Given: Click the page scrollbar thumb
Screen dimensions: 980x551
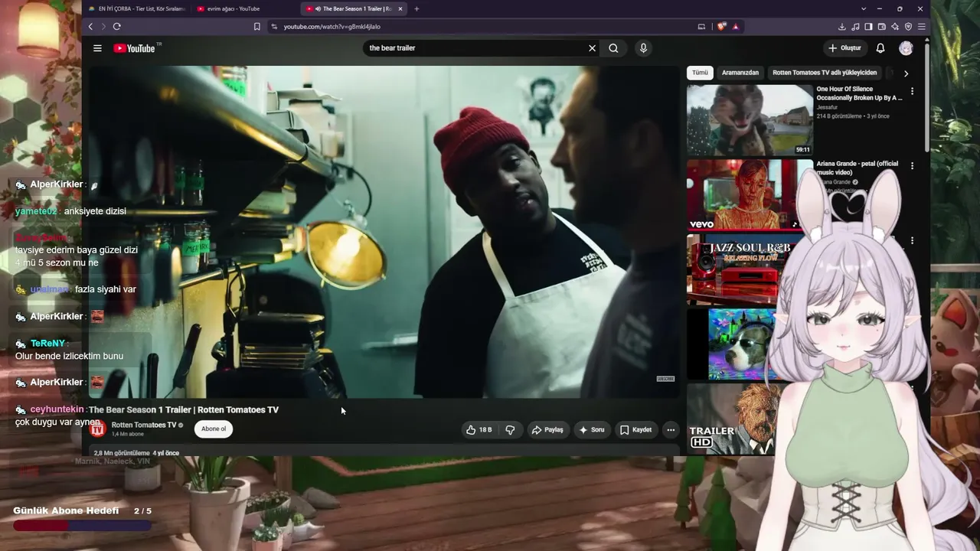Looking at the screenshot, I should tap(927, 96).
